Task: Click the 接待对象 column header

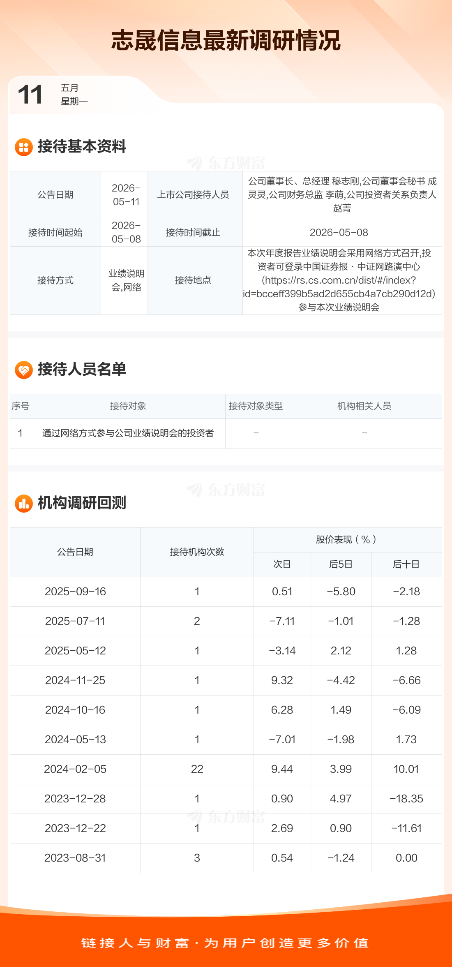Action: click(x=128, y=406)
